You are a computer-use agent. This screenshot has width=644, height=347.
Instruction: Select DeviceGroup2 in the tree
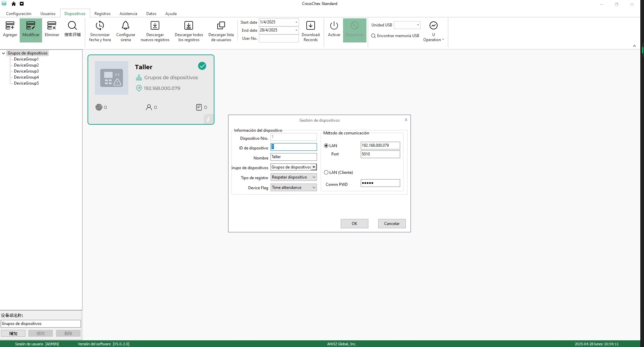click(x=26, y=65)
